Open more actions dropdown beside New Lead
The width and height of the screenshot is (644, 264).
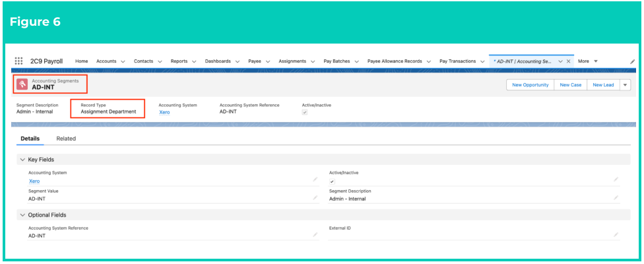(625, 85)
